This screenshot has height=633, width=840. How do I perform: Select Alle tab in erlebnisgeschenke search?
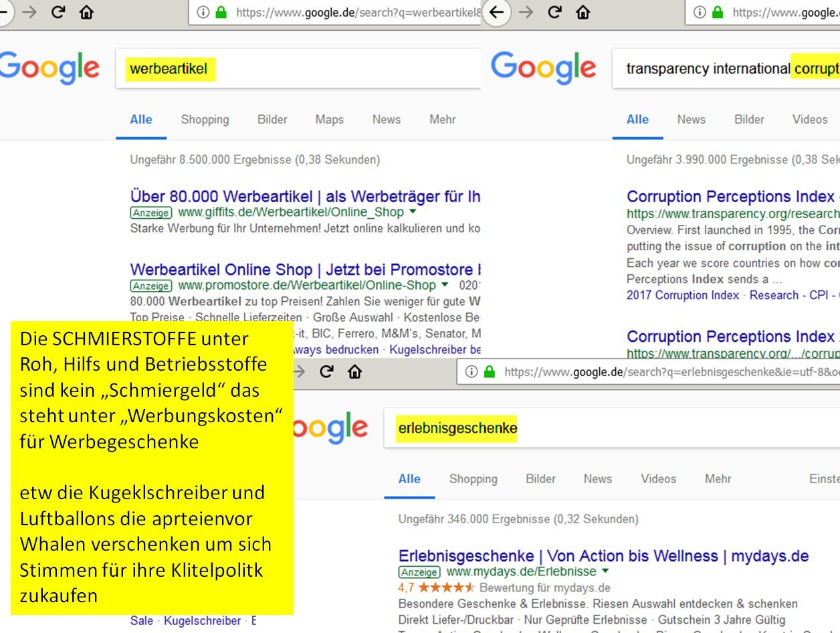[409, 479]
